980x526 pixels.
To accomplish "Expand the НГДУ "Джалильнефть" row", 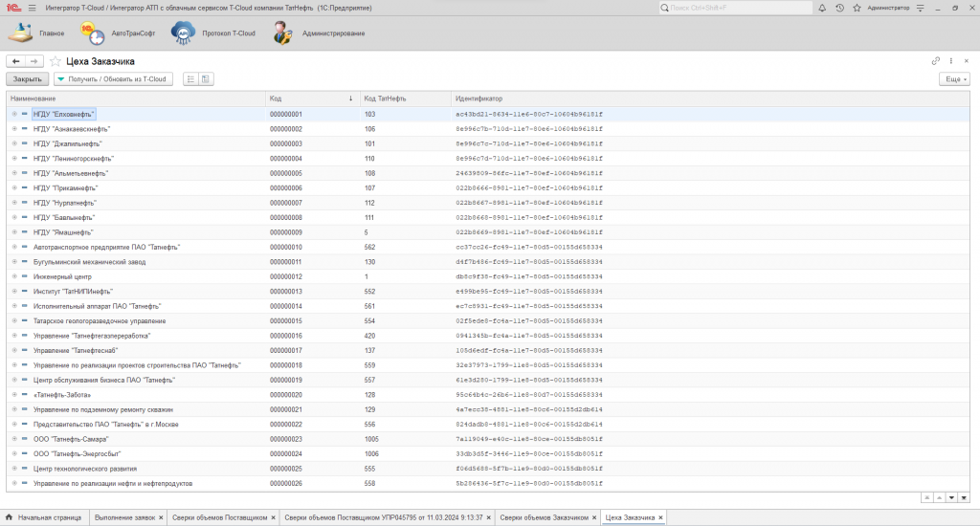I will click(x=14, y=143).
